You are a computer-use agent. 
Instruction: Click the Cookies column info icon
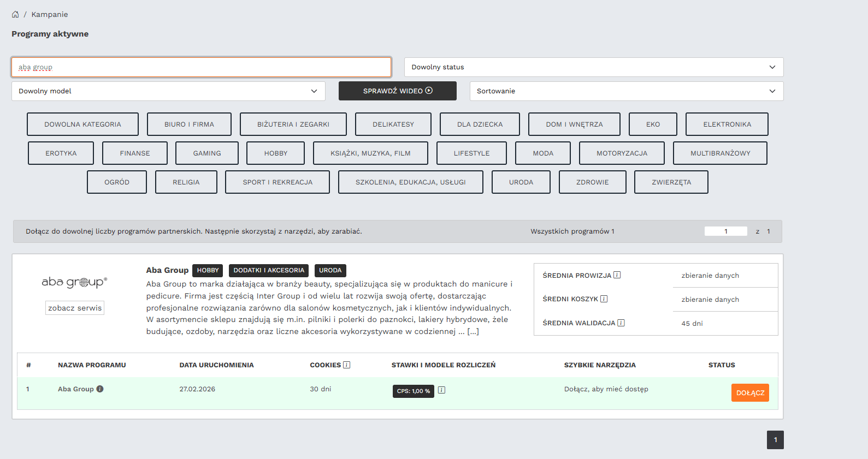pyautogui.click(x=346, y=365)
